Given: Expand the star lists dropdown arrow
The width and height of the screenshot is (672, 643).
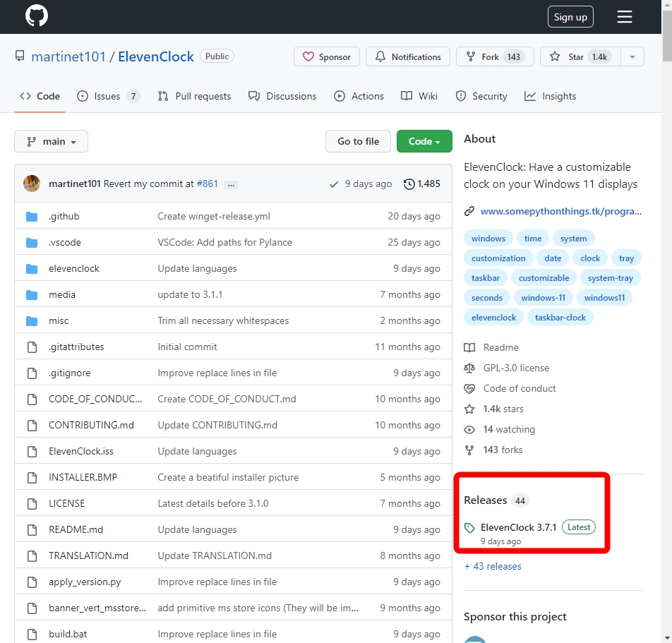Looking at the screenshot, I should click(632, 56).
